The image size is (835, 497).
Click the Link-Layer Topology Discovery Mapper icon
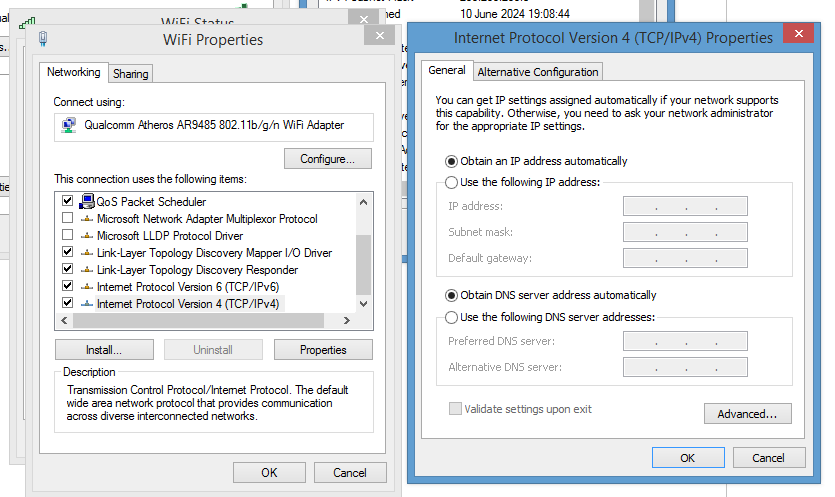coord(87,253)
